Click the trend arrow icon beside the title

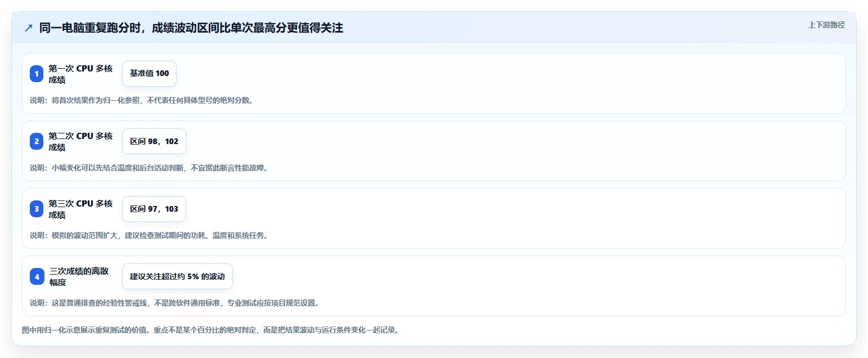click(29, 28)
